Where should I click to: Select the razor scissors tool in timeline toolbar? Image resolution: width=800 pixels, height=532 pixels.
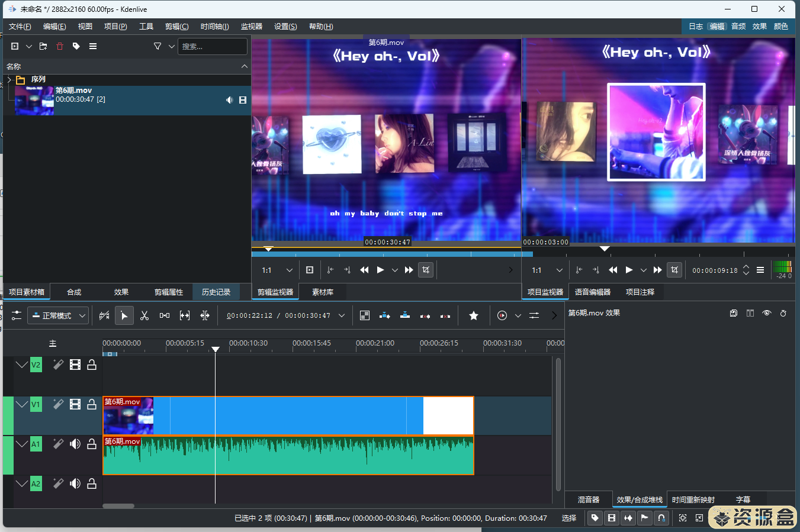pos(144,315)
